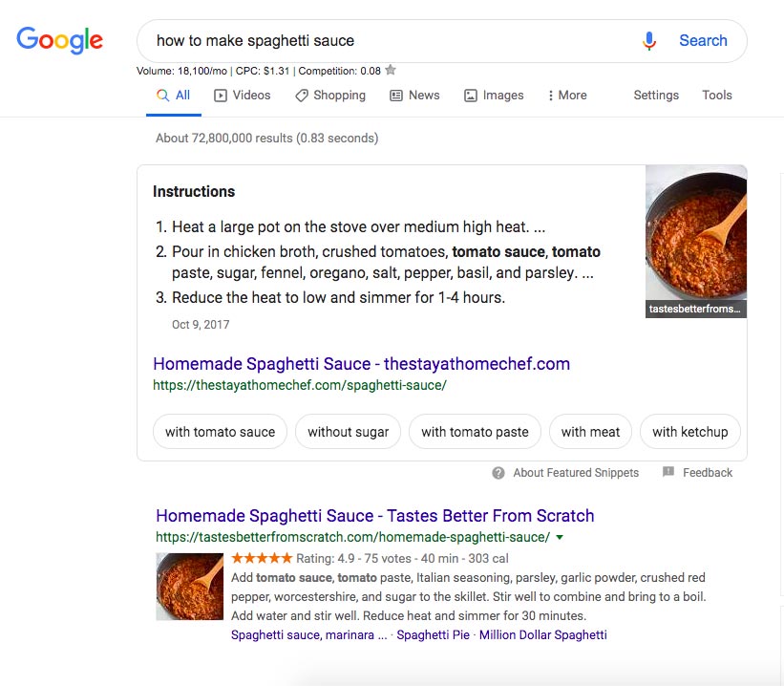Open Homemade Spaghetti Sauce thestayathomechef.com link
Screen dimensions: 784x686
coord(362,364)
